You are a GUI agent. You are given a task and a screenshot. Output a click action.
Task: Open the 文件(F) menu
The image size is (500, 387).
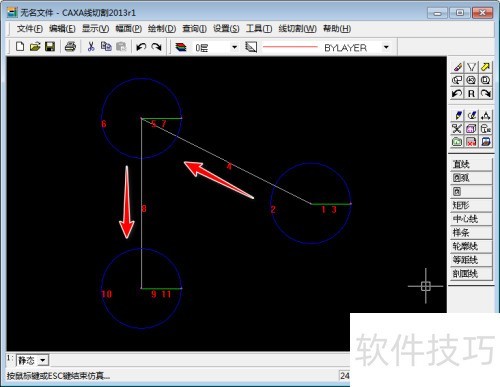point(30,29)
